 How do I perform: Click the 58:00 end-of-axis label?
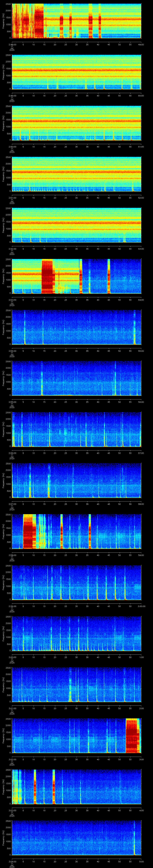(x=141, y=504)
